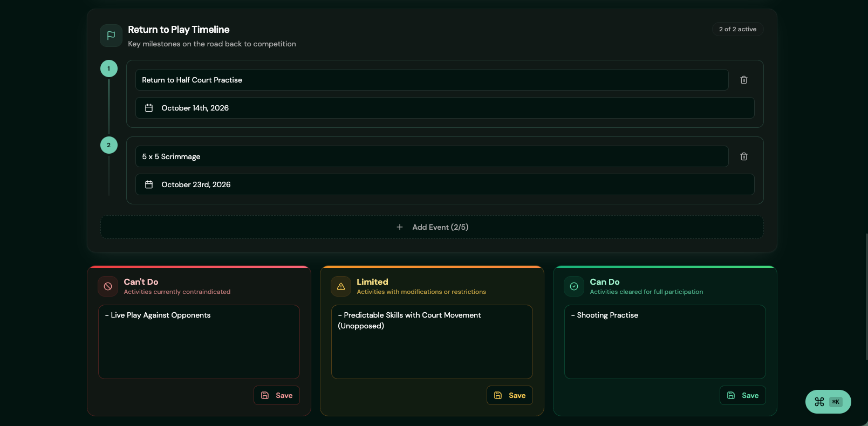Select timeline step marker 2
868x426 pixels.
(x=109, y=145)
